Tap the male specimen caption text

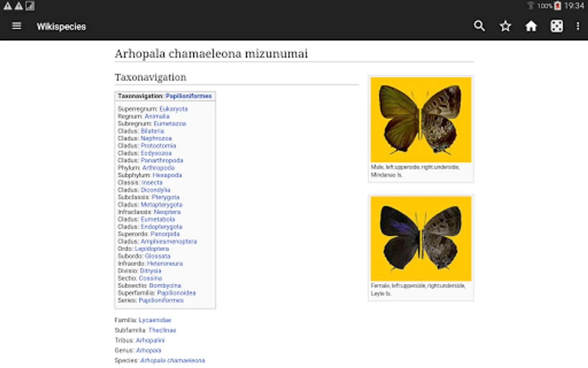click(x=415, y=171)
